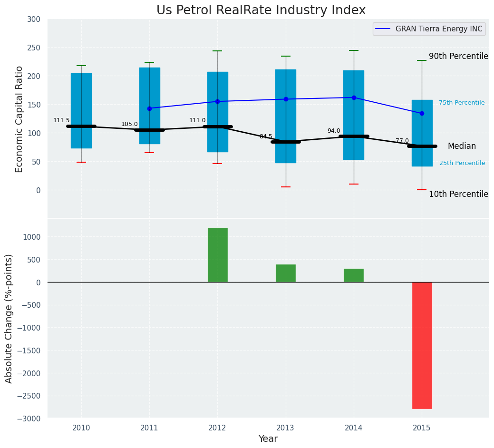494x448 pixels.
Task: Click the blue legend line sample
Action: tap(383, 29)
